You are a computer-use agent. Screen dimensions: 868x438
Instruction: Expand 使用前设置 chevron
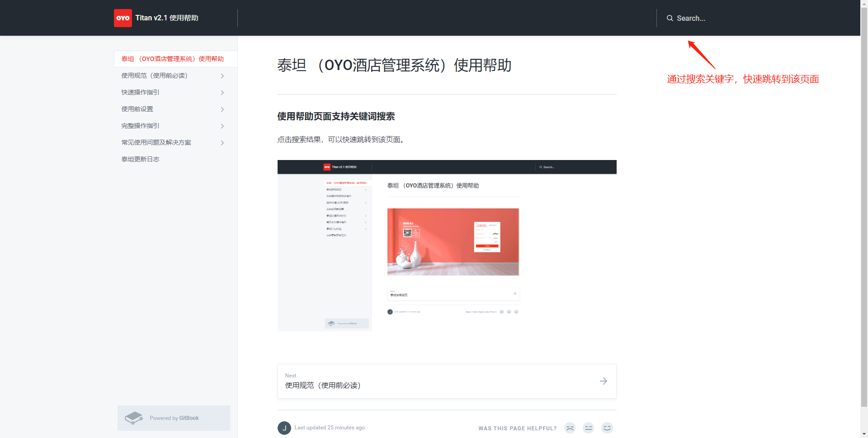[x=222, y=109]
